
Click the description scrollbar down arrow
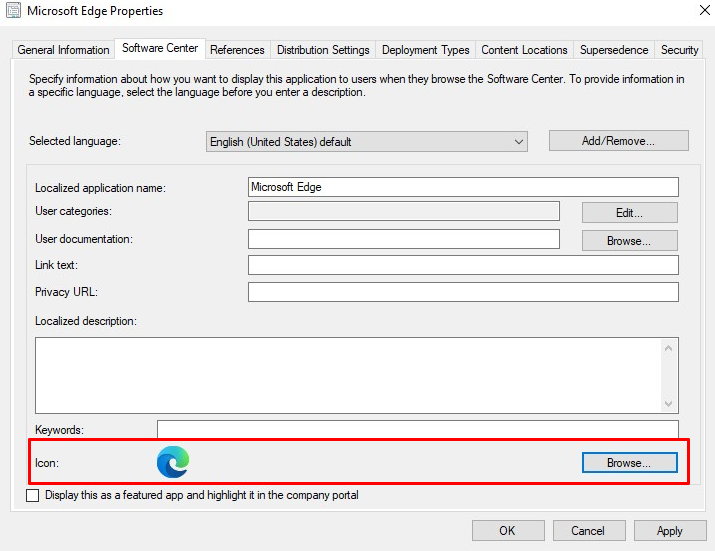(x=668, y=403)
